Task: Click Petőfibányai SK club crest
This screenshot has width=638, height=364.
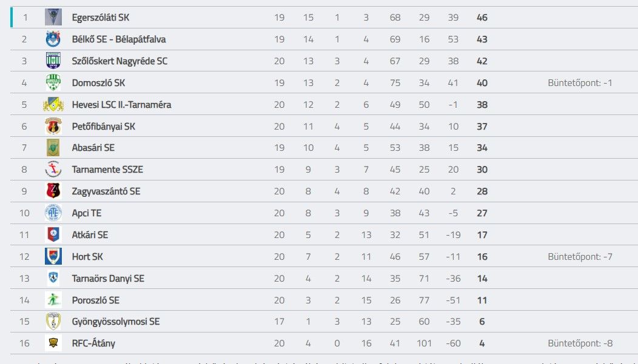Action: [53, 127]
